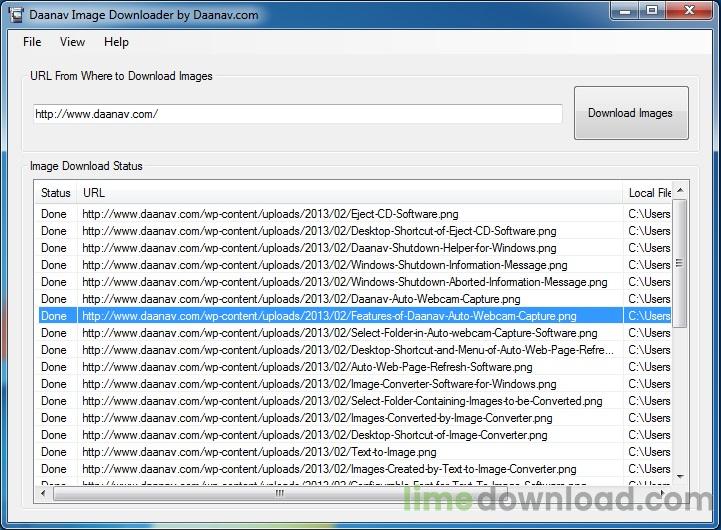The height and width of the screenshot is (530, 721).
Task: Select the Image-Converter-Software-for-Windows.png row
Action: coord(354,384)
